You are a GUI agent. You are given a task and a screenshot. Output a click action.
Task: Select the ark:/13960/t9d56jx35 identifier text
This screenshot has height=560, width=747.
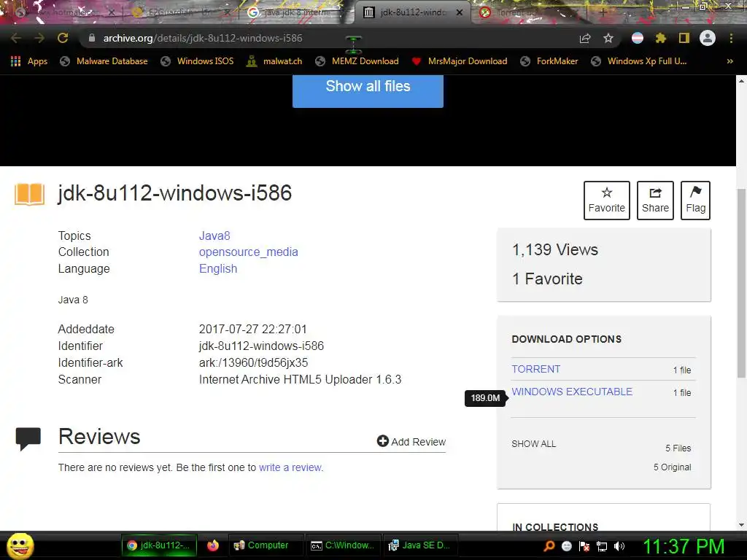253,363
